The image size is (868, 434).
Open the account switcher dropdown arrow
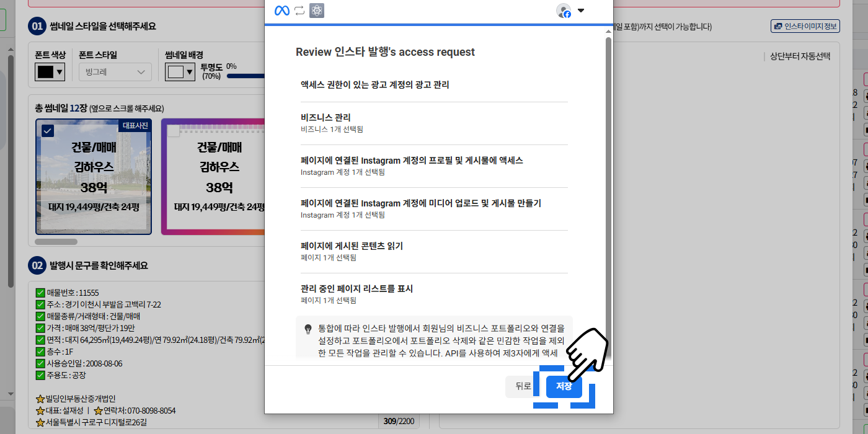click(581, 11)
